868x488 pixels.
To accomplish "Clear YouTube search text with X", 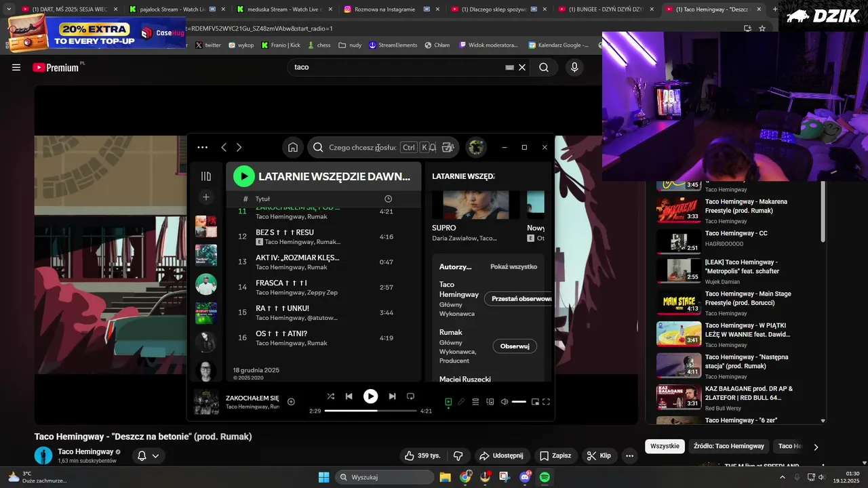I will click(x=522, y=68).
